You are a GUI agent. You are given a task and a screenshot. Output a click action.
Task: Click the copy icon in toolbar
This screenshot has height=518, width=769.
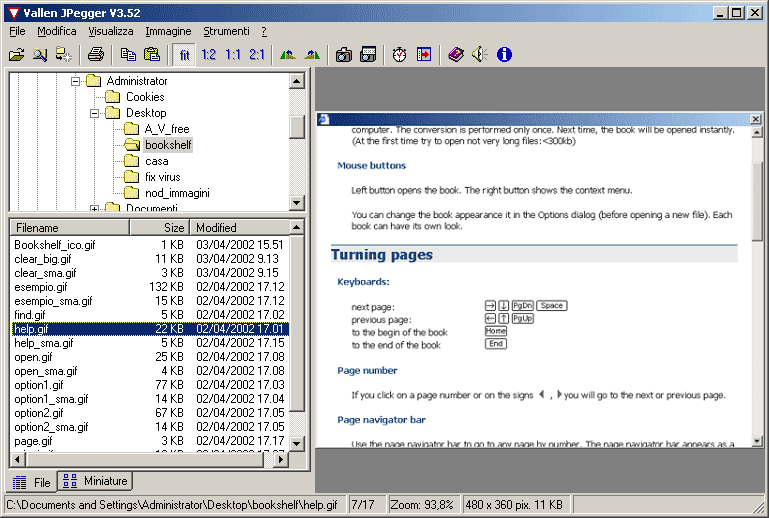[128, 54]
